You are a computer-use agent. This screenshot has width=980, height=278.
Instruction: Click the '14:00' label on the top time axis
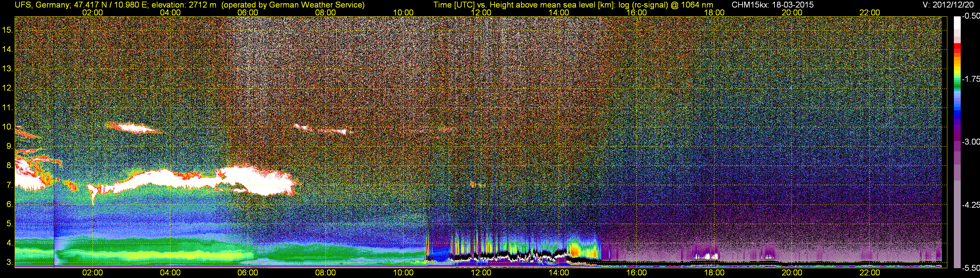coord(559,12)
